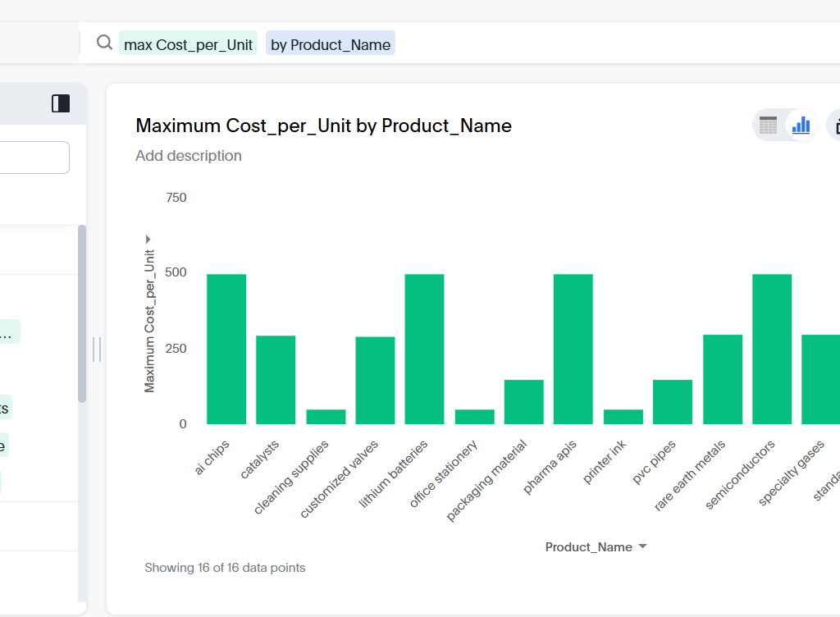Click the semiconductors bar
The height and width of the screenshot is (617, 840).
pyautogui.click(x=771, y=349)
